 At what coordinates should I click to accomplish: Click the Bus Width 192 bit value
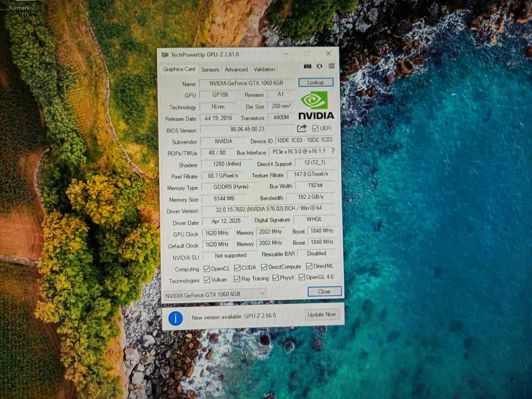315,185
